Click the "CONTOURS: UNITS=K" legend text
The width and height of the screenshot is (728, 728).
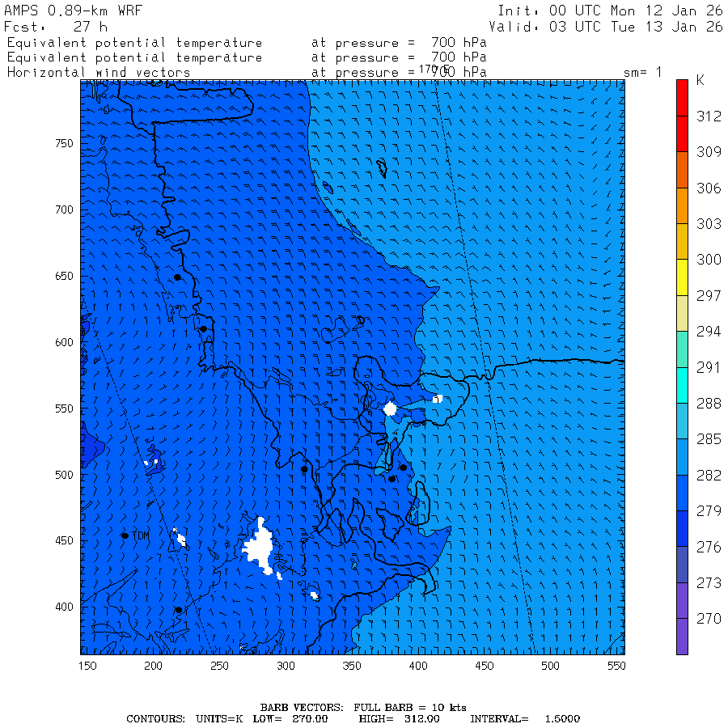[184, 719]
